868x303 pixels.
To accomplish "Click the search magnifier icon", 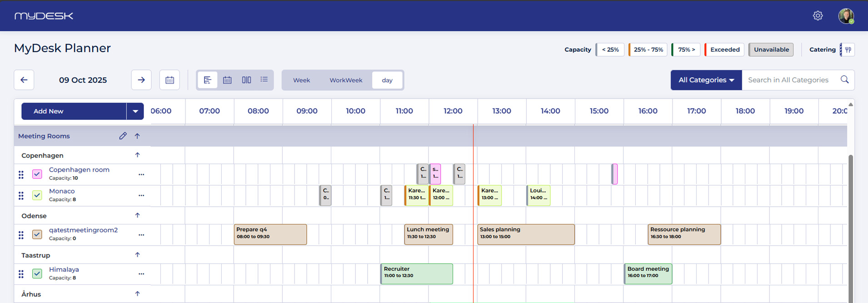I will (x=844, y=79).
